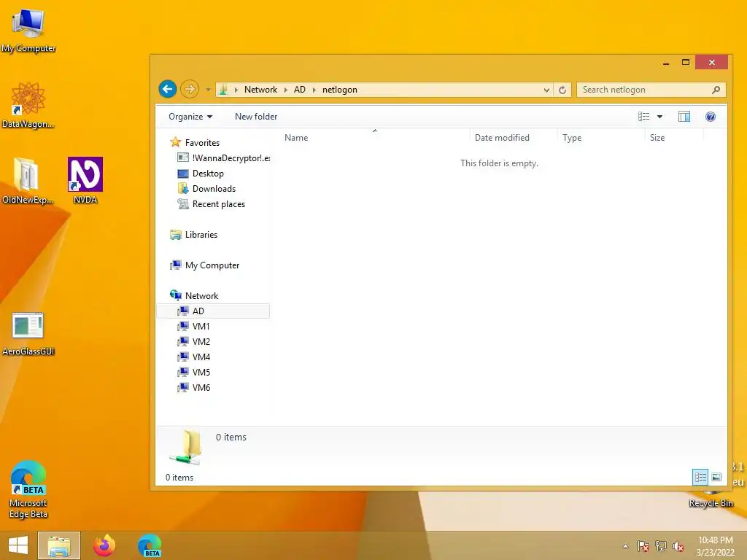This screenshot has height=560, width=747.
Task: Click the network tray icon
Action: [x=661, y=546]
